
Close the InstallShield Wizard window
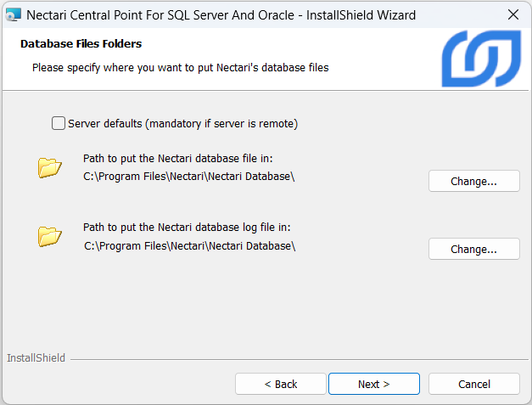pos(513,14)
